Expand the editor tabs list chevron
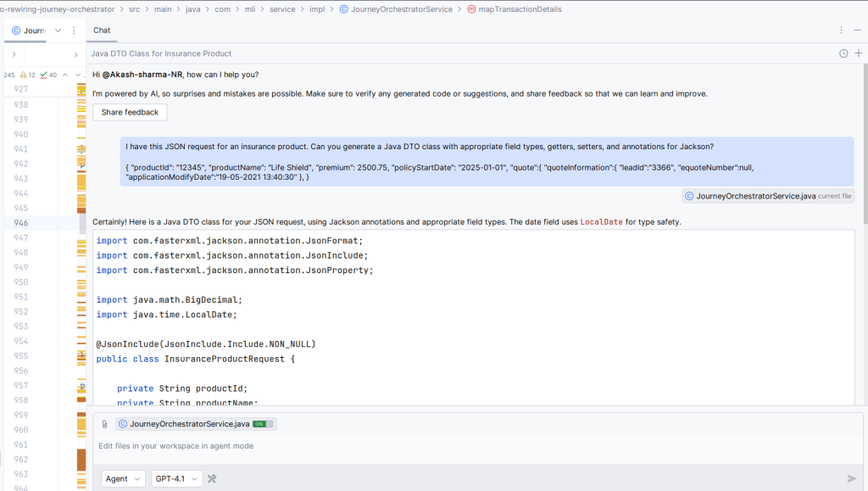The image size is (868, 491). [58, 31]
